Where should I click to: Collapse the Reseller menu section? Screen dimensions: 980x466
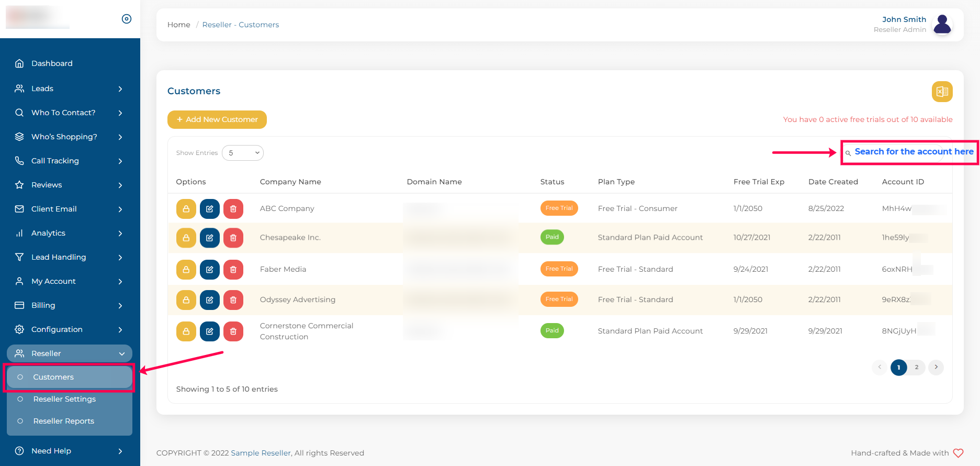click(x=69, y=353)
